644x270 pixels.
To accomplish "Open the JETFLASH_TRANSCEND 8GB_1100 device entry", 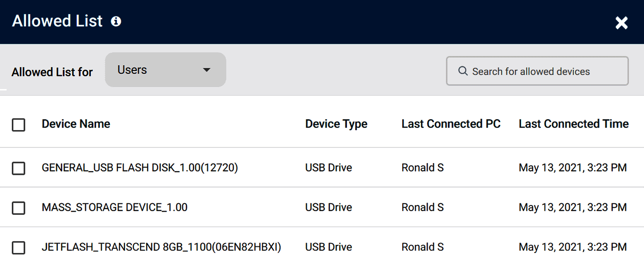I will [161, 247].
